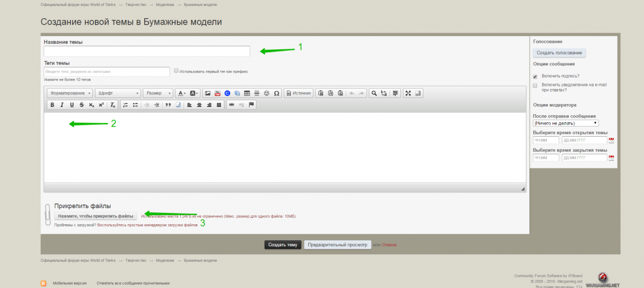The width and height of the screenshot is (644, 288).
Task: Click the block quote icon
Action: (168, 105)
